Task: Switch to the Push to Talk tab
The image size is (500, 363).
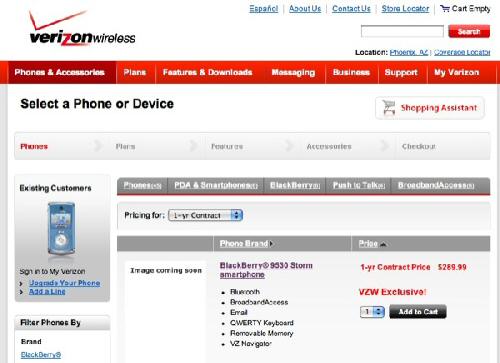Action: coord(359,185)
